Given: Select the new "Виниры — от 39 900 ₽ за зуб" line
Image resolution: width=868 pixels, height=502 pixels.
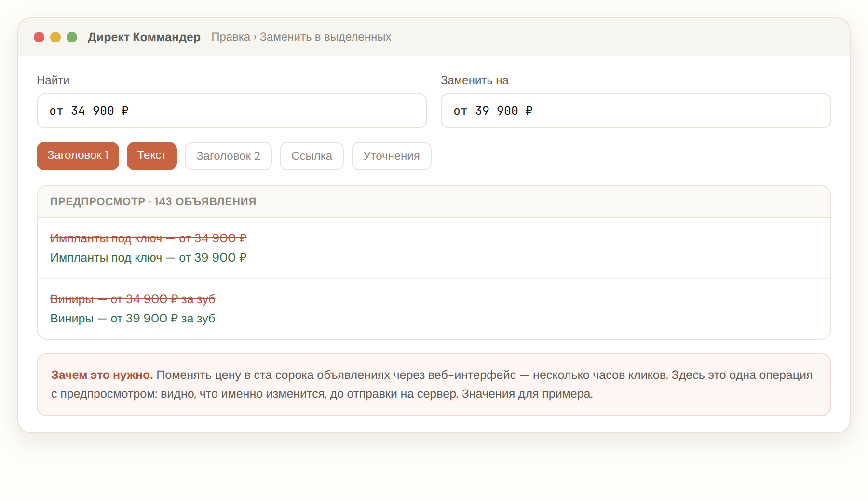Looking at the screenshot, I should point(133,319).
